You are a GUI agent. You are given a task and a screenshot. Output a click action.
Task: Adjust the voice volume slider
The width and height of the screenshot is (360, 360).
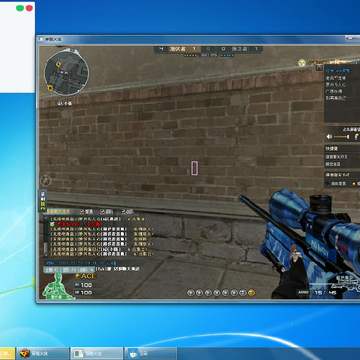point(341,137)
